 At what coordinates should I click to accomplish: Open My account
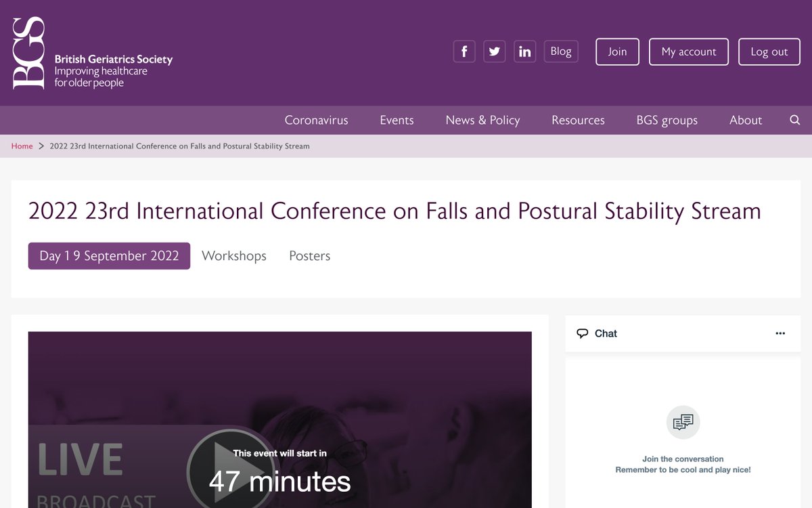tap(689, 51)
